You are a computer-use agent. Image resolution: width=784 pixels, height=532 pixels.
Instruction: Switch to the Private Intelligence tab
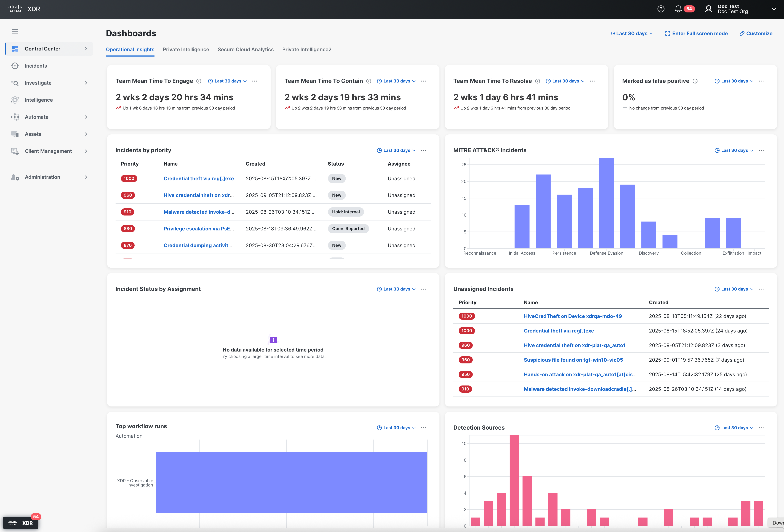pyautogui.click(x=186, y=50)
